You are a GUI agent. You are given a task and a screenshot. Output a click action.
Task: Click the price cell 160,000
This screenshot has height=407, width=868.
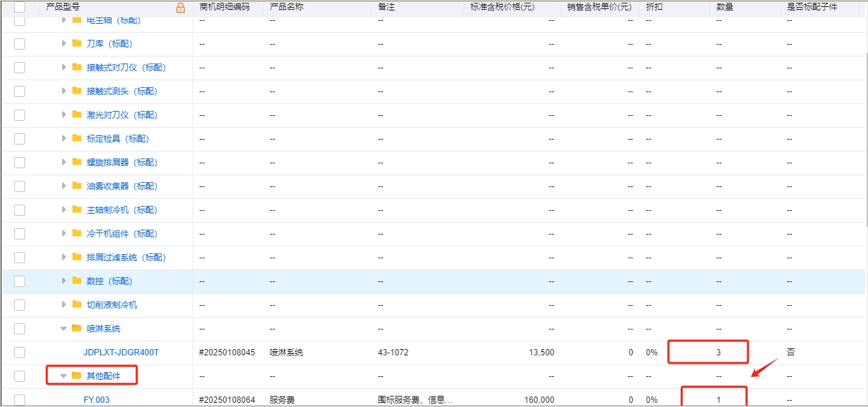point(539,400)
